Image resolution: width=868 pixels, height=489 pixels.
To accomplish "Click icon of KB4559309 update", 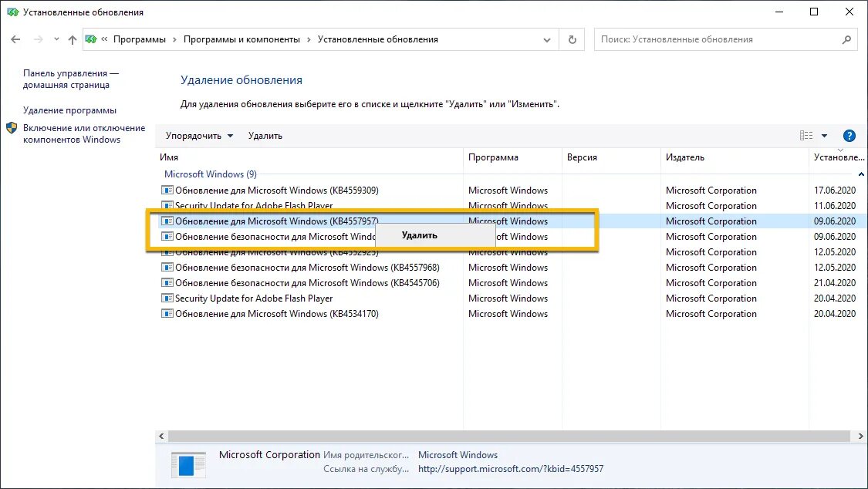I will pos(167,191).
